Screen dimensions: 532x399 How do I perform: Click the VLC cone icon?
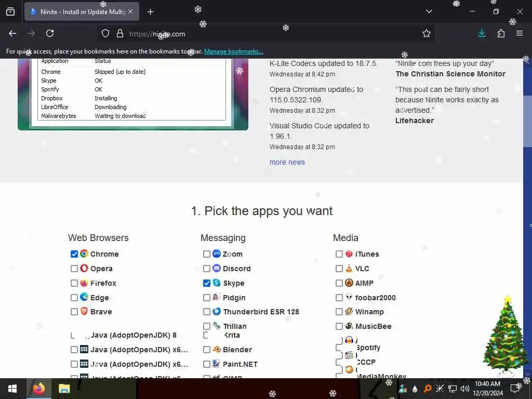(x=349, y=269)
